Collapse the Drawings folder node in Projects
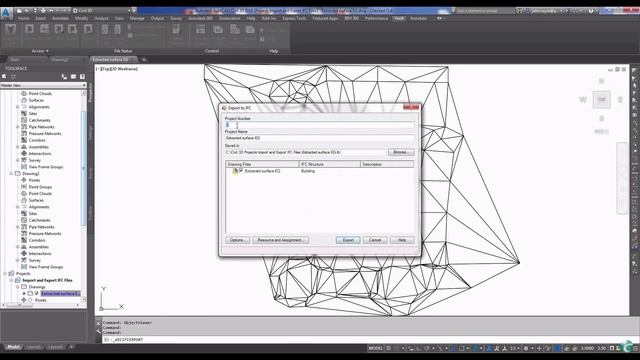This screenshot has height=360, width=640. 18,287
